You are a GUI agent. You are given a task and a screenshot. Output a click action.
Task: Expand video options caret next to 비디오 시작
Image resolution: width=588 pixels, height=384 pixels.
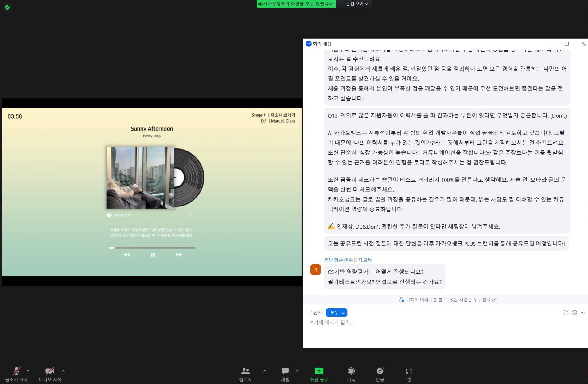[x=63, y=371]
